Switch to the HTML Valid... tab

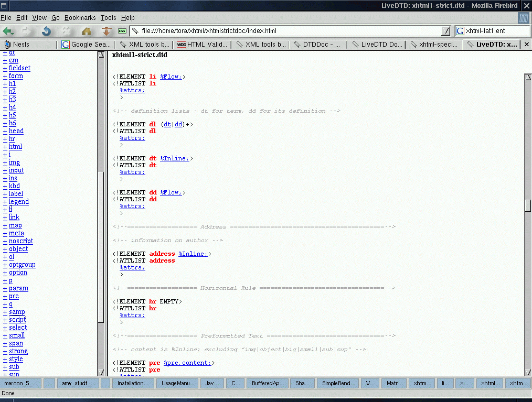click(x=202, y=45)
